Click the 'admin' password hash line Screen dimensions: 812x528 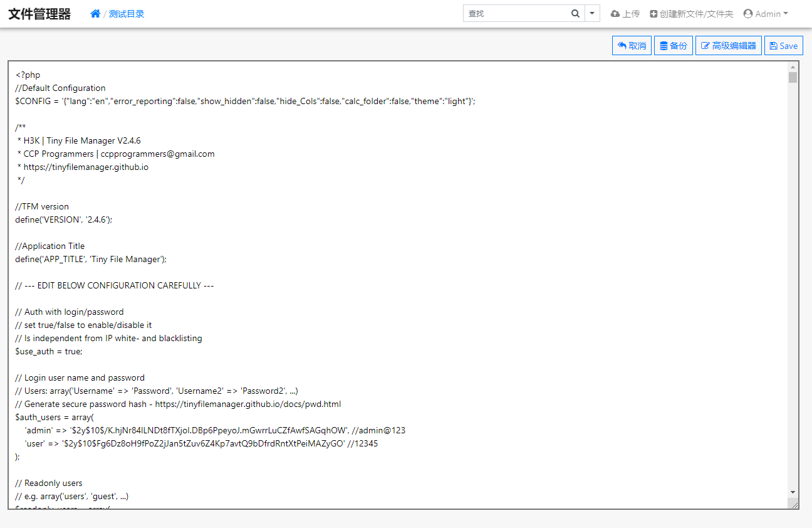[215, 430]
